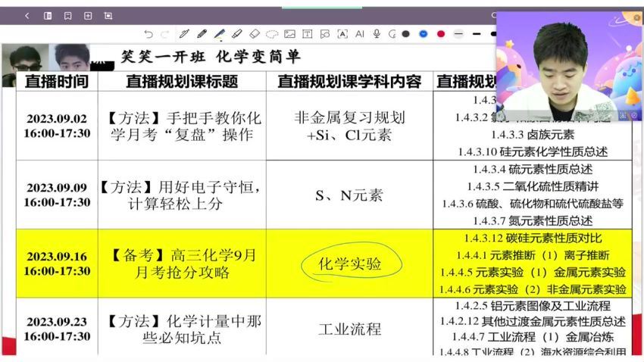Select the 2023.09.09 16:00-17:30 cell

tap(57, 195)
